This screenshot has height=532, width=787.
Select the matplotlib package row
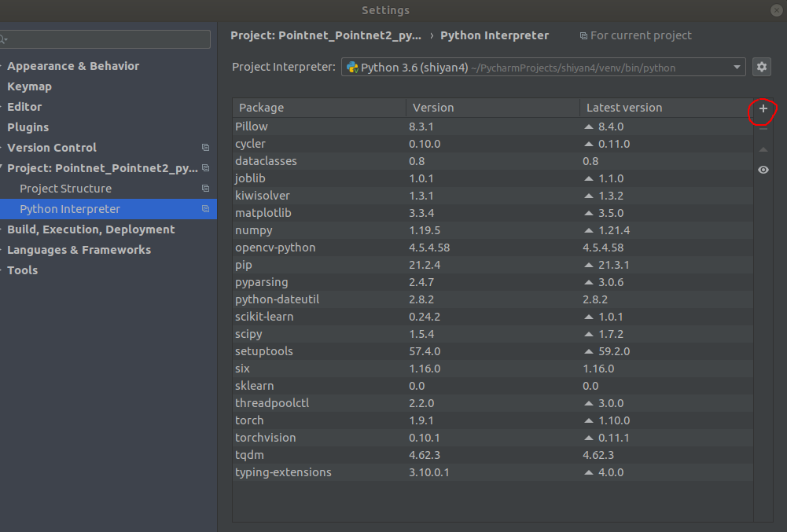tap(259, 213)
